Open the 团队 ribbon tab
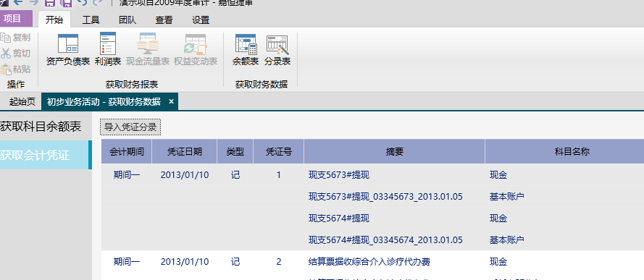The width and height of the screenshot is (644, 280). tap(127, 20)
